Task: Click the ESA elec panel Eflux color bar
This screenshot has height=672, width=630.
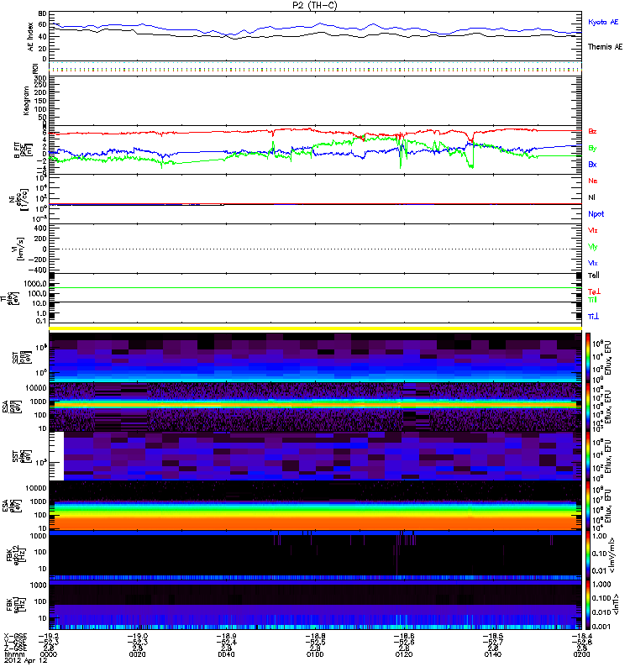Action: coord(588,507)
